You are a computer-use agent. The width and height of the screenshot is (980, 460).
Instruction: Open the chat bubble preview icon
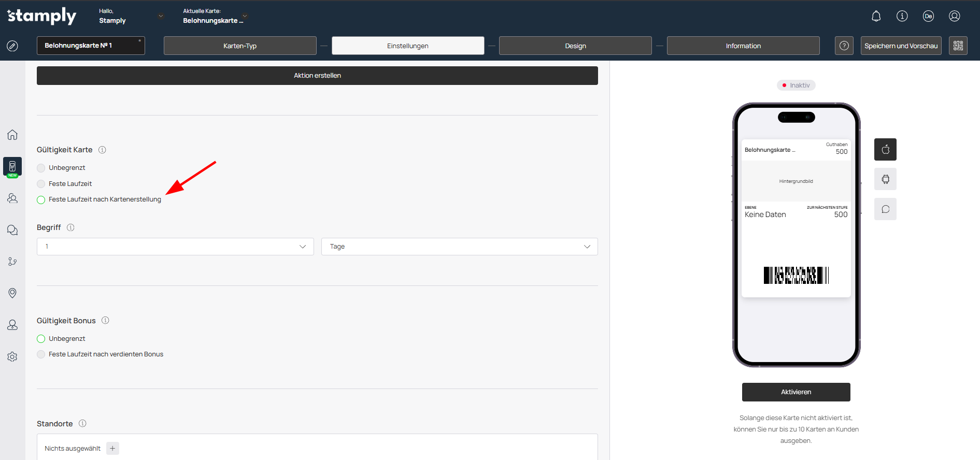[885, 209]
